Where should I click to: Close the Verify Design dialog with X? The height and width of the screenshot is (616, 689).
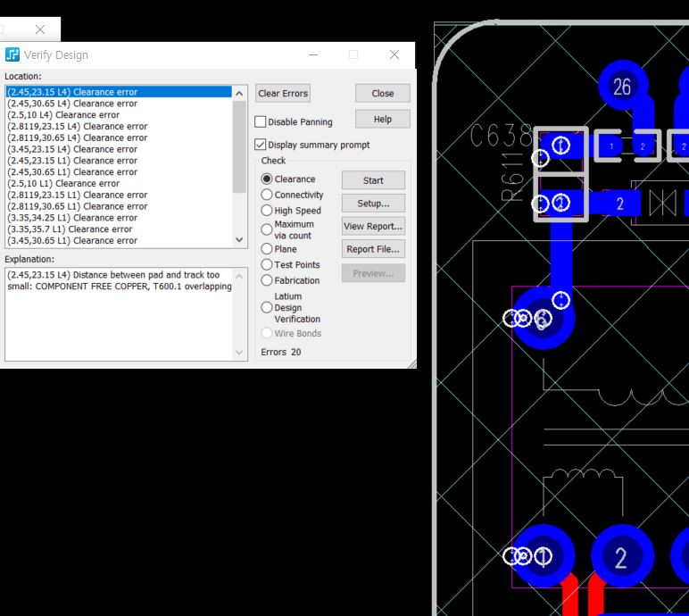pyautogui.click(x=394, y=55)
